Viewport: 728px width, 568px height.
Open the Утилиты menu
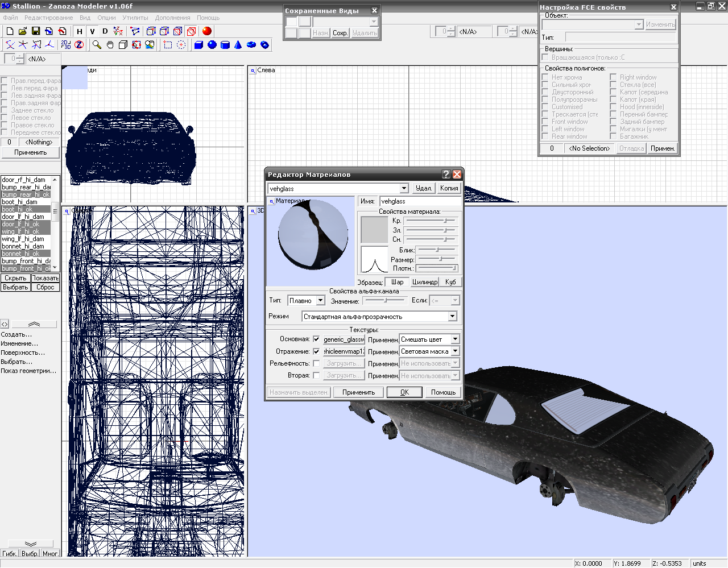point(135,18)
